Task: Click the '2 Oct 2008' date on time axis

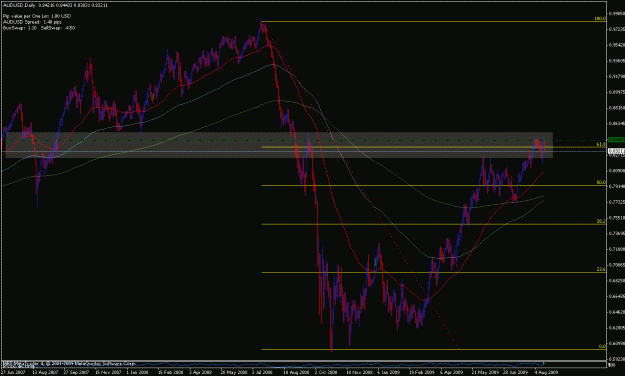Action: [x=326, y=372]
